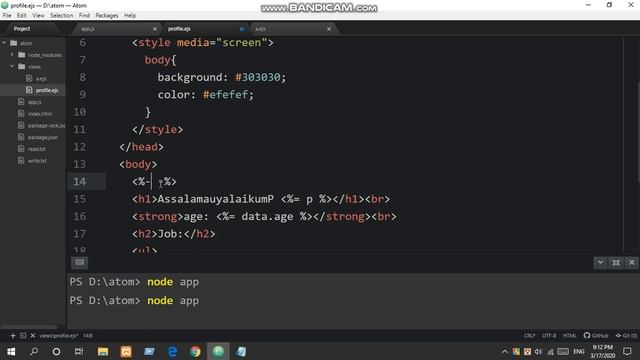Close the app.js tab
640x360 pixels.
click(x=155, y=29)
